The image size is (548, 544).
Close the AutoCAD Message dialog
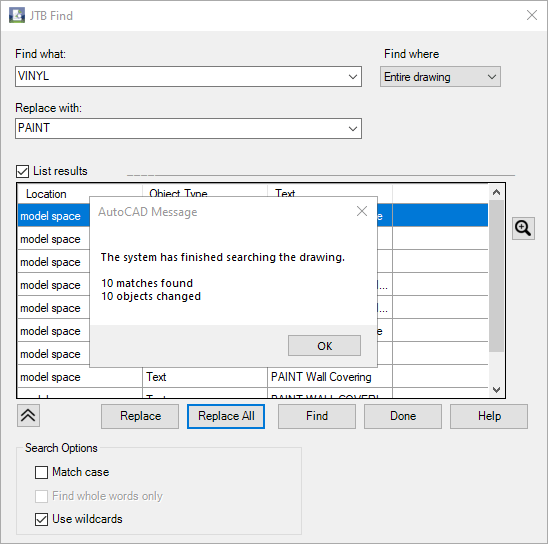click(362, 211)
